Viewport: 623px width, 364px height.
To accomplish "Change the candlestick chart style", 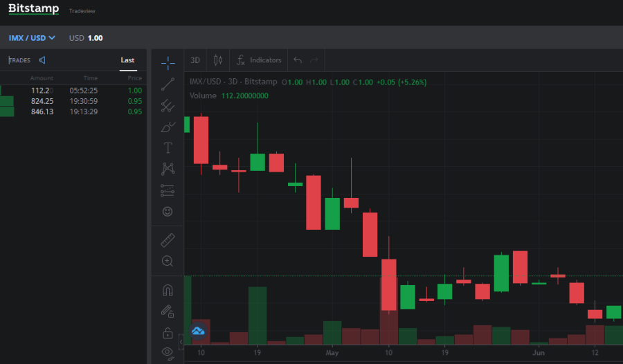I will pos(218,60).
